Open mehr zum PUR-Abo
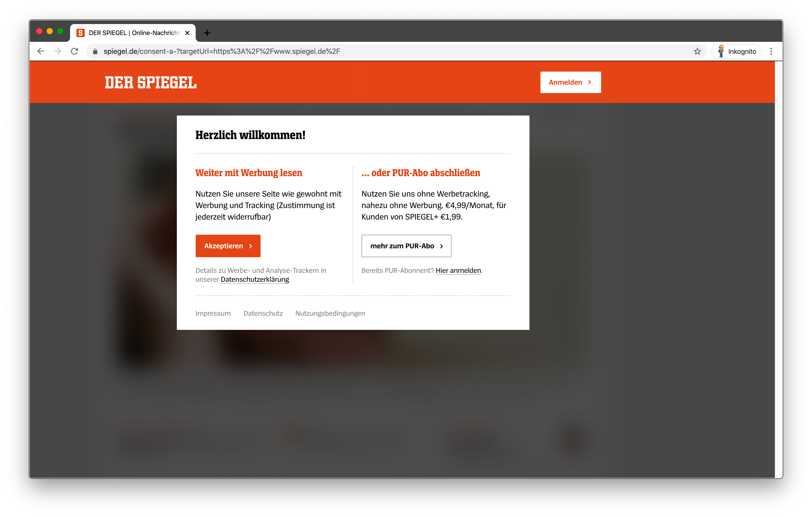 point(406,246)
